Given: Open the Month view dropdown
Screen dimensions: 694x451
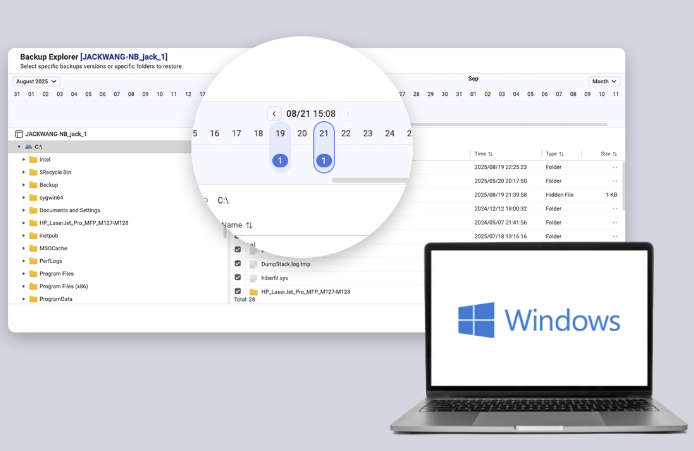Looking at the screenshot, I should tap(604, 81).
